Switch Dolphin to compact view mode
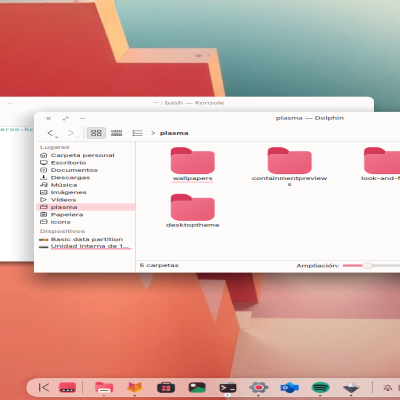The width and height of the screenshot is (400, 400). [116, 133]
